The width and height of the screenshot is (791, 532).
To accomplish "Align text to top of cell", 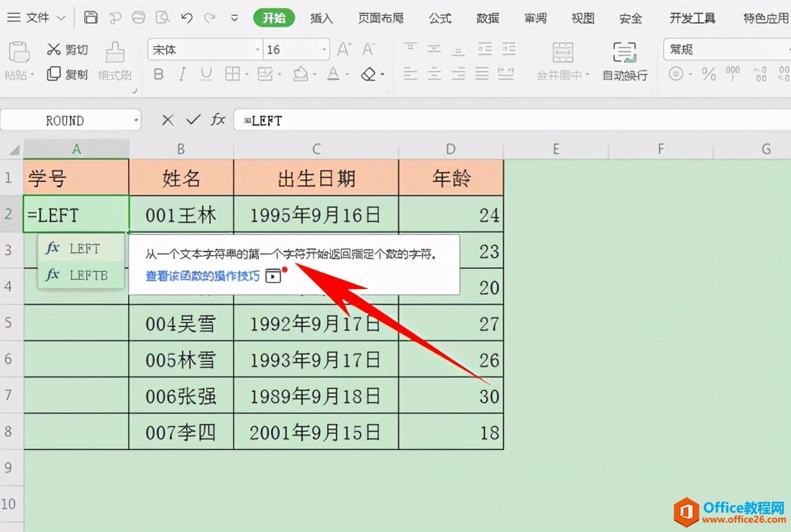I will tap(410, 49).
